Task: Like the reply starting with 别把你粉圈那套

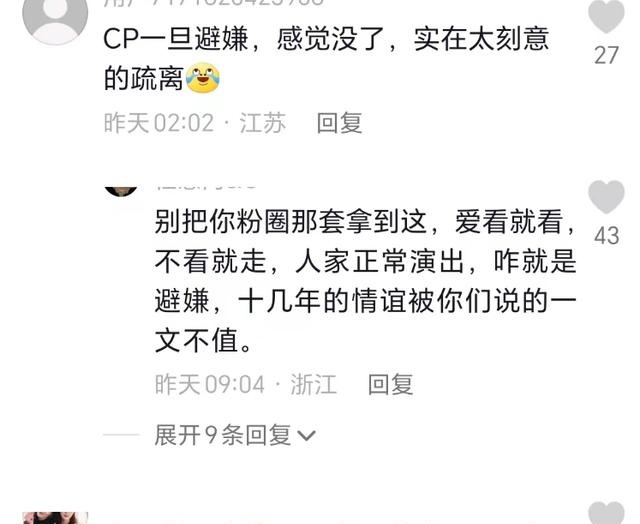Action: pyautogui.click(x=606, y=197)
